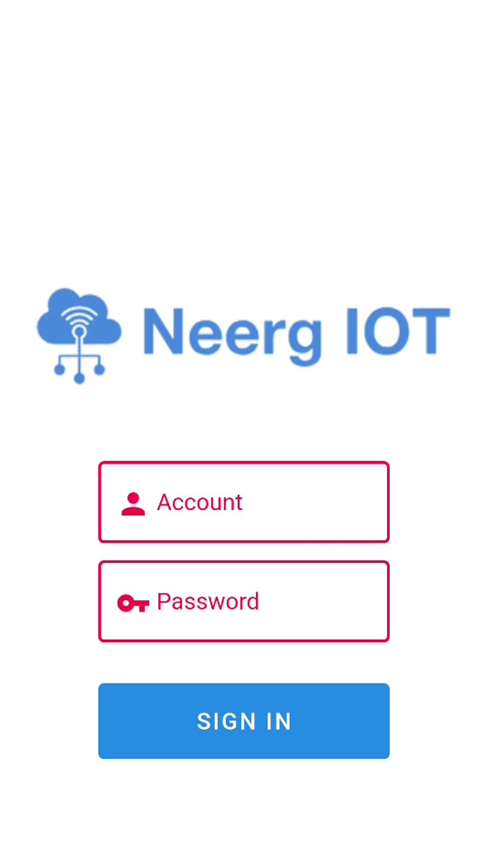
Task: Click the person icon in Account field
Action: [x=133, y=504]
